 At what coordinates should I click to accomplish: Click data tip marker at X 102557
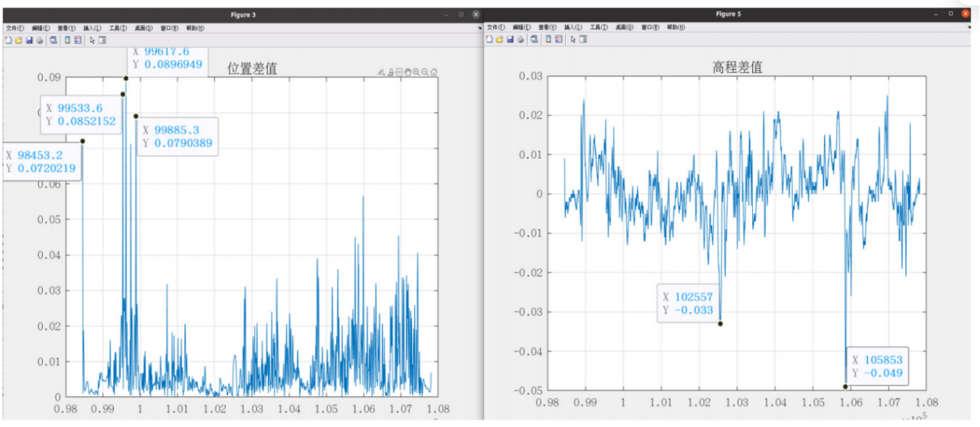coord(720,324)
